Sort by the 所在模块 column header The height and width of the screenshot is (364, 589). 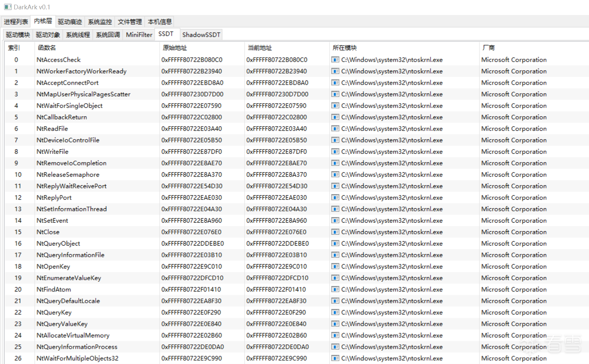tap(404, 48)
